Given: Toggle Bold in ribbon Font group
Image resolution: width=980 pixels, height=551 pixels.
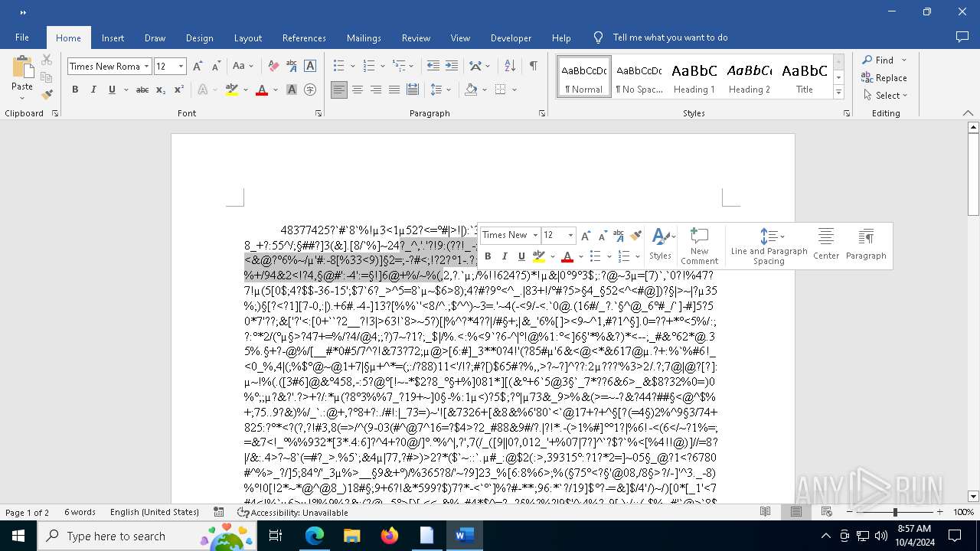Looking at the screenshot, I should [x=75, y=90].
